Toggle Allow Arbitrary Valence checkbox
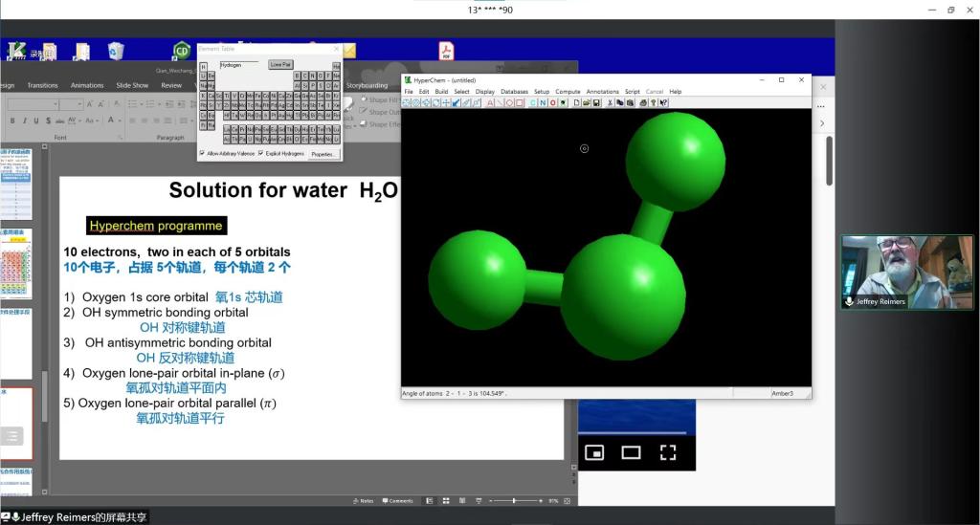Screen dimensions: 980x525 pyautogui.click(x=202, y=153)
